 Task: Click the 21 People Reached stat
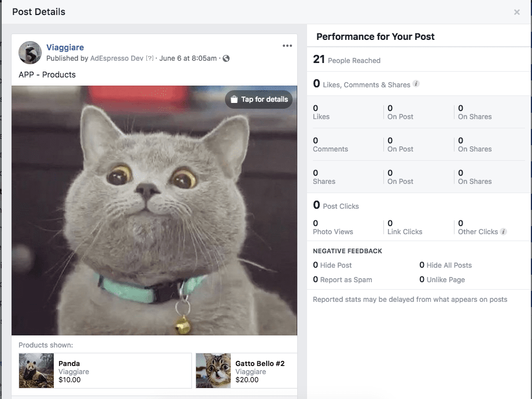tap(347, 60)
